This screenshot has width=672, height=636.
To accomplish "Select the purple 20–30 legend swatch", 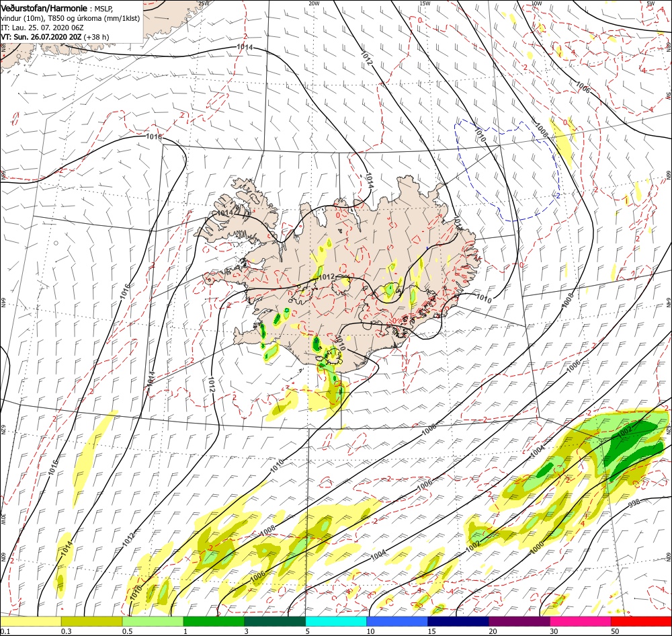I will 519,621.
